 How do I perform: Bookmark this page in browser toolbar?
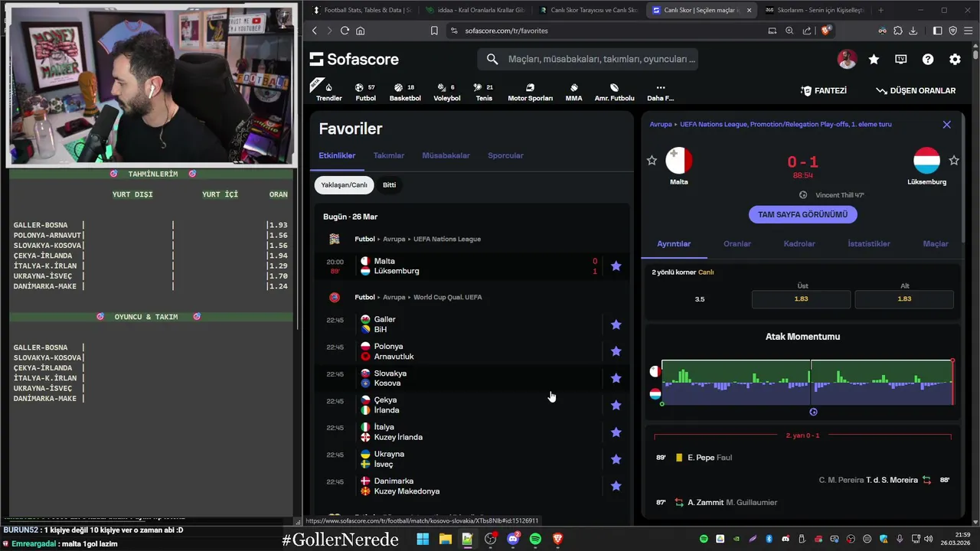(434, 31)
